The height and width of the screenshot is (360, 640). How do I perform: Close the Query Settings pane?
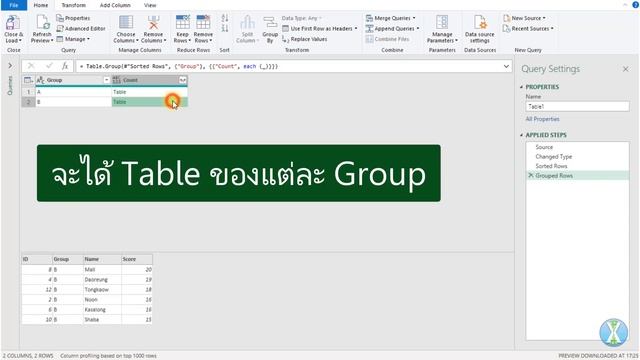(625, 69)
